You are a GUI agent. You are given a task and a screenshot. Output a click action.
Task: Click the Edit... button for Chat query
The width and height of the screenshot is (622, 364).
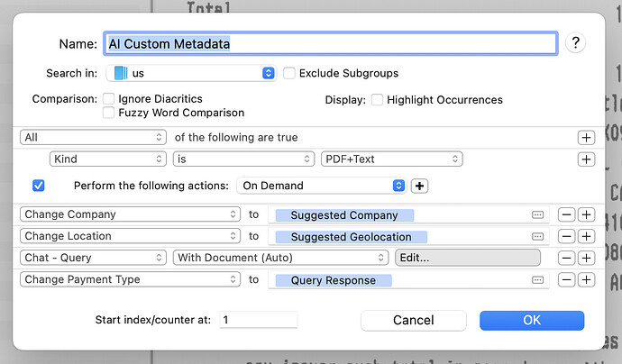pyautogui.click(x=467, y=258)
